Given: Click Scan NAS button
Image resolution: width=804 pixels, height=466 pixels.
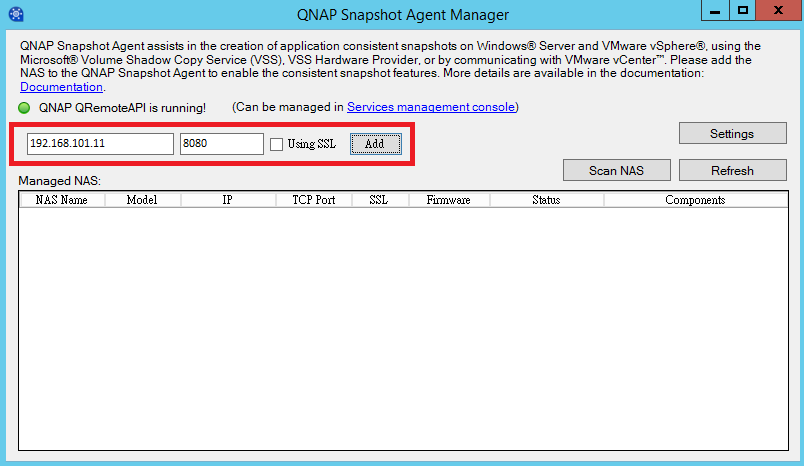Looking at the screenshot, I should (x=616, y=170).
